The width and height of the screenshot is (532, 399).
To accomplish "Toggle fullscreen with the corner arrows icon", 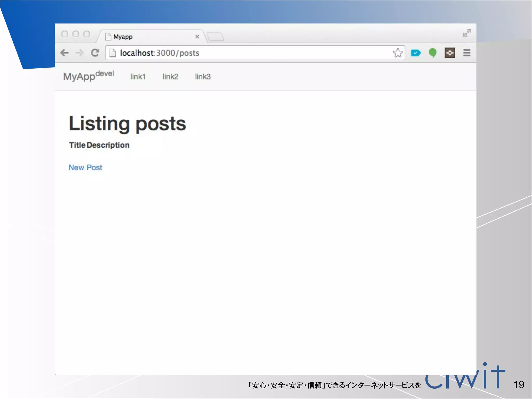I will point(467,33).
